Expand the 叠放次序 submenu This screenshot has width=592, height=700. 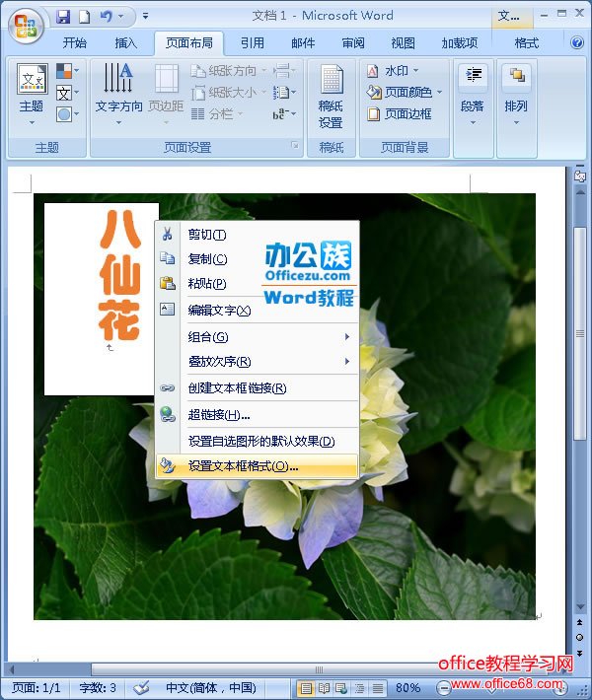(x=257, y=361)
